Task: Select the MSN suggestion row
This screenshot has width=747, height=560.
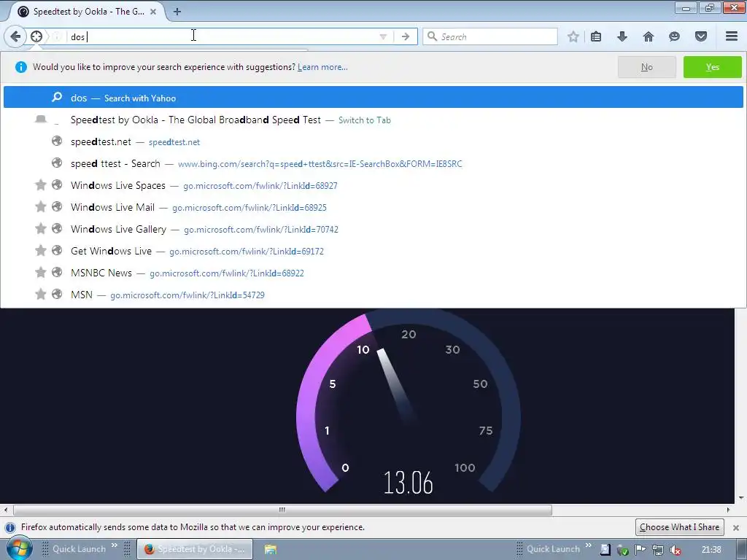Action: (x=373, y=295)
